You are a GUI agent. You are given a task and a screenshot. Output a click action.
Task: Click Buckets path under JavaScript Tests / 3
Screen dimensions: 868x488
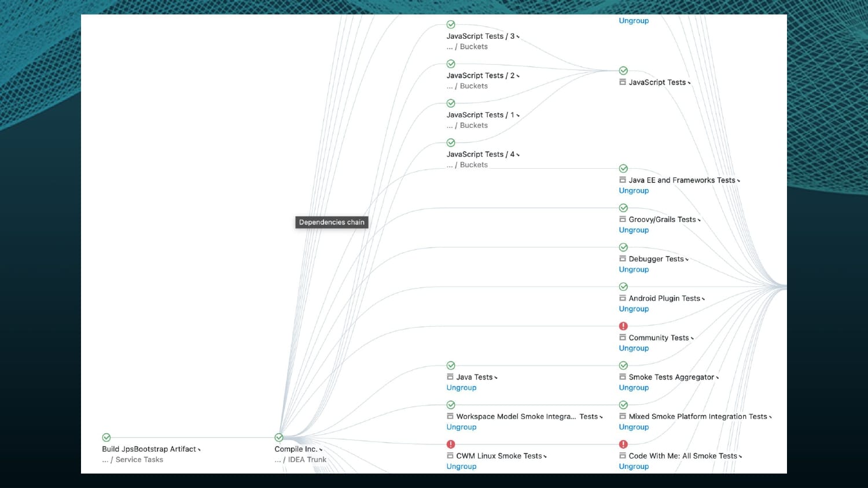(x=474, y=47)
